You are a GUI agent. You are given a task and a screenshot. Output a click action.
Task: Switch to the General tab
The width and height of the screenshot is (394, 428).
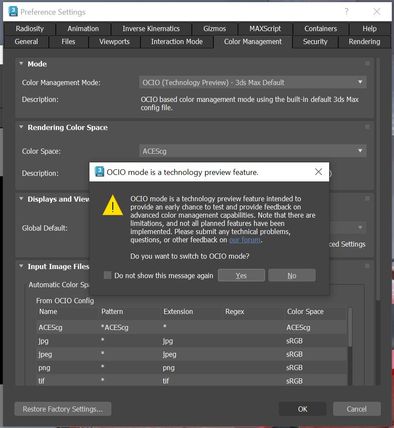coord(26,42)
